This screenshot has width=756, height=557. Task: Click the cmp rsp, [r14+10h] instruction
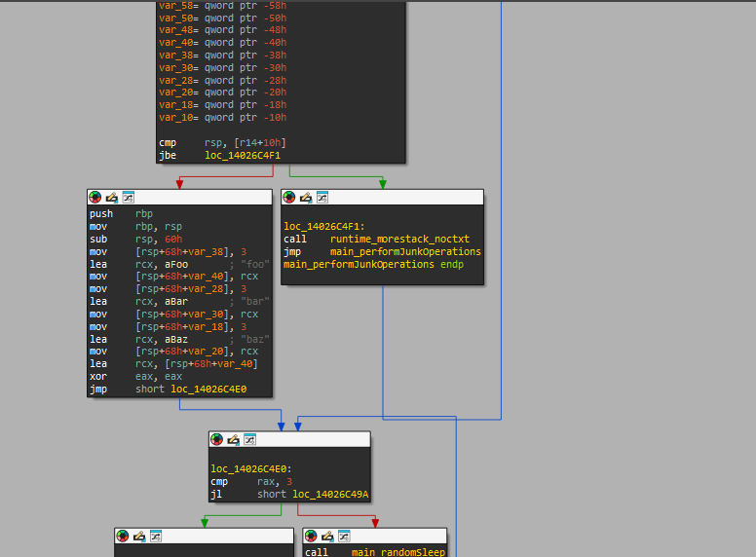coord(222,142)
